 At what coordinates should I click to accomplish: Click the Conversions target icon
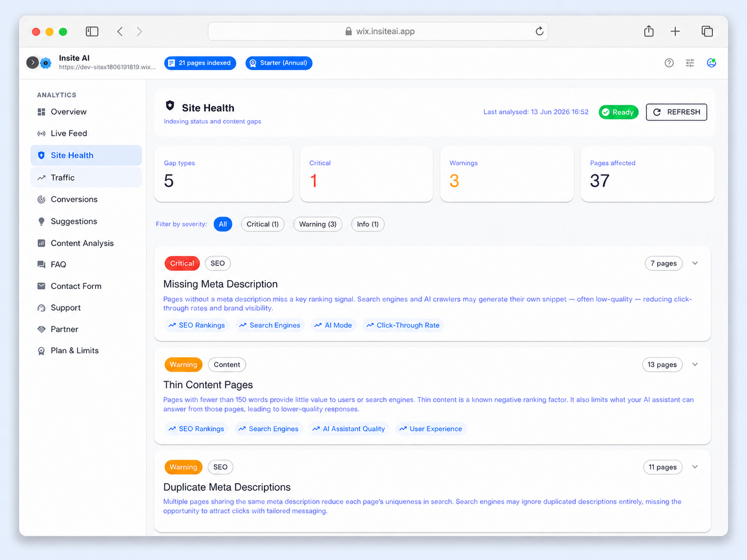(x=41, y=200)
